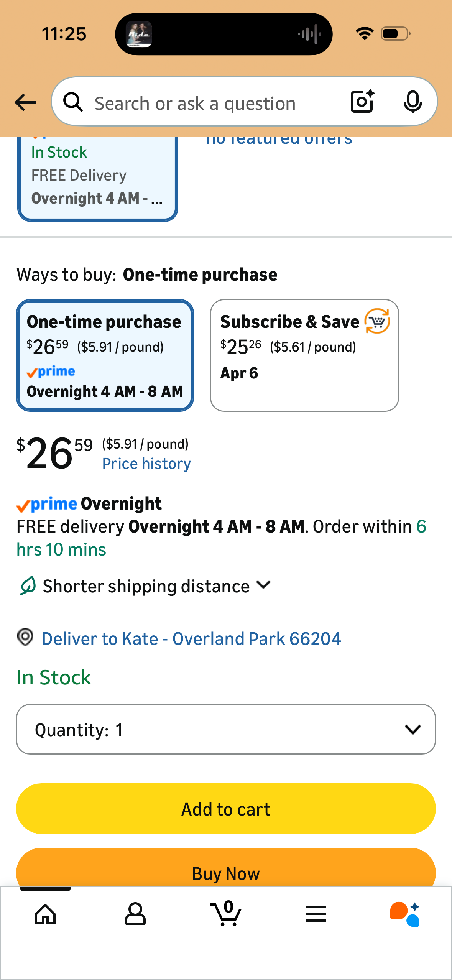The width and height of the screenshot is (452, 980).
Task: Tap the Add to cart button
Action: (226, 809)
